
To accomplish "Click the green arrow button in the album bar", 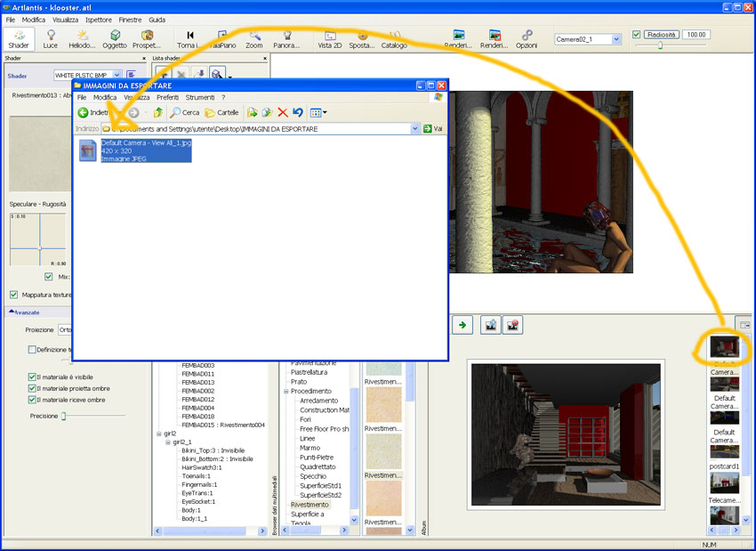I will pyautogui.click(x=462, y=326).
